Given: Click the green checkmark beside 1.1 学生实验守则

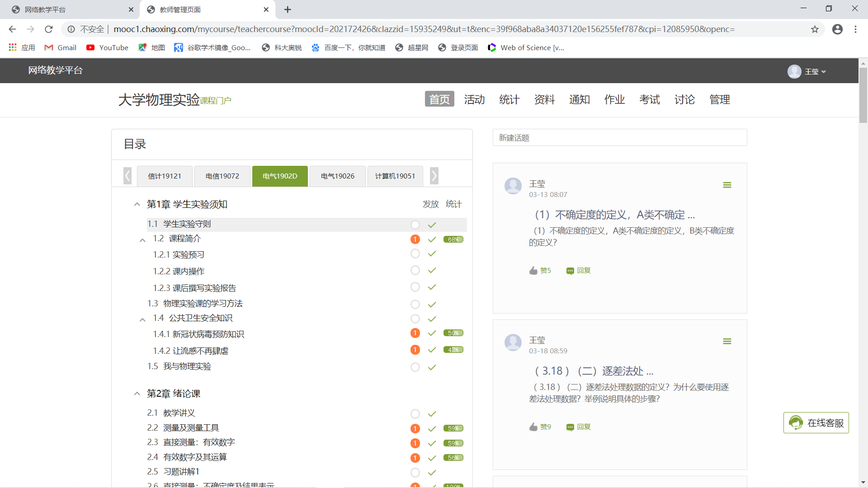Looking at the screenshot, I should tap(432, 225).
